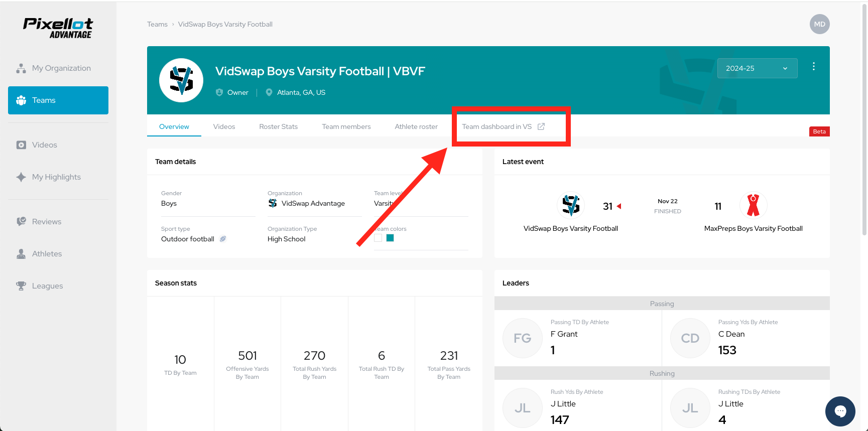Click VidSwap Boys Varsity Football in Latest event
The image size is (868, 431).
(571, 228)
